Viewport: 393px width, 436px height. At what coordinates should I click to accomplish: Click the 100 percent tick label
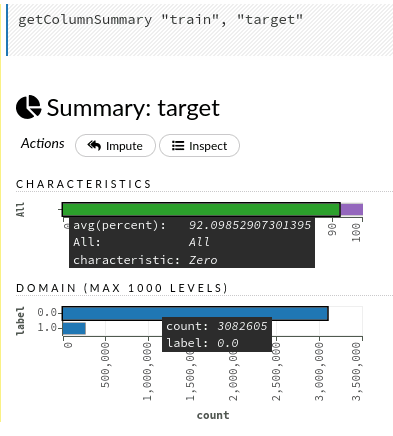(x=356, y=232)
